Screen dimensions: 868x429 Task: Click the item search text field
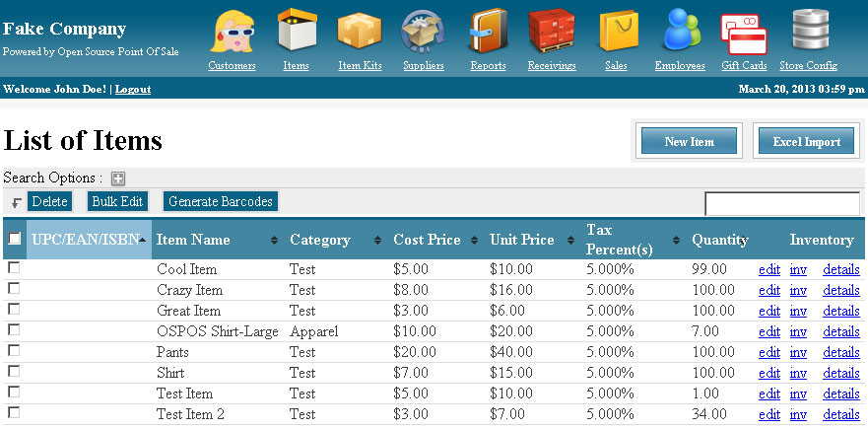(781, 203)
